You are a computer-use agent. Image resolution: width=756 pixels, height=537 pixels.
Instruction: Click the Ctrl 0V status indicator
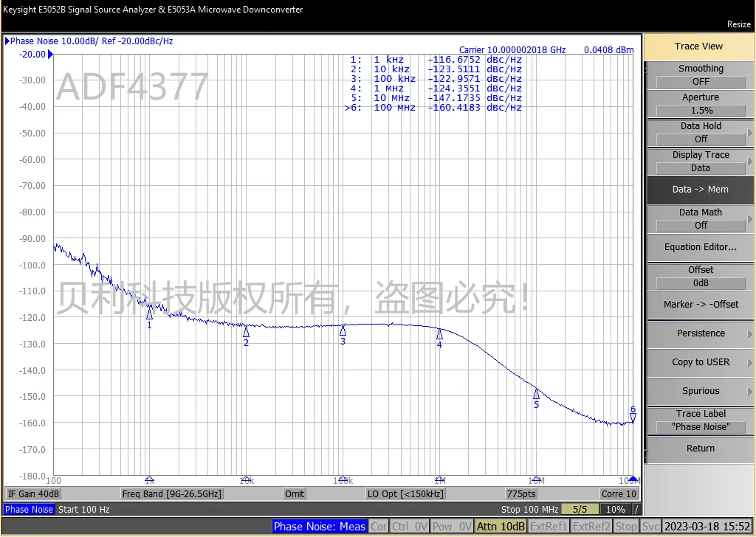pos(409,527)
